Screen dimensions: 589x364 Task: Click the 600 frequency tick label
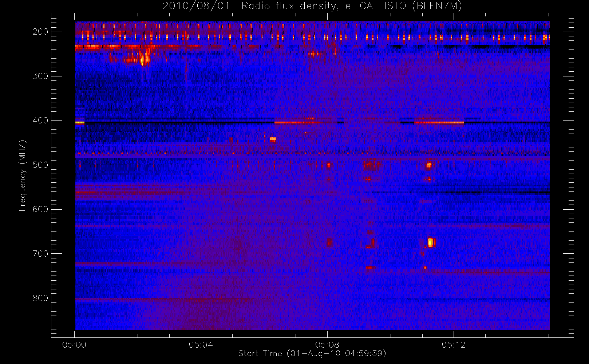40,209
